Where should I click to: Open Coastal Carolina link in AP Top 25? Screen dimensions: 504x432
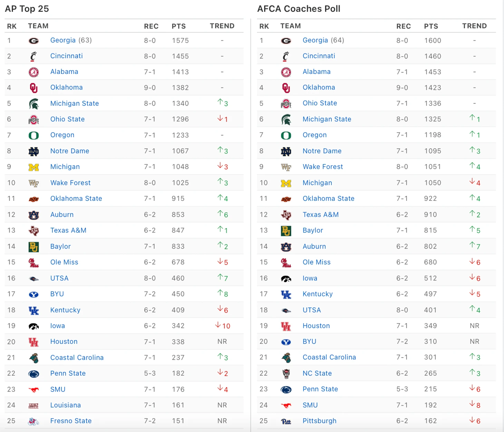coord(77,357)
